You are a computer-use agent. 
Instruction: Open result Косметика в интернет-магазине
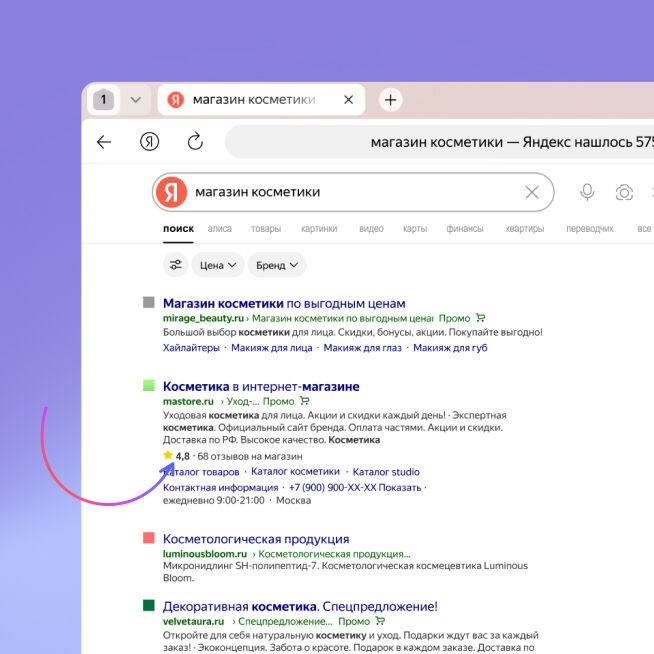pos(261,387)
